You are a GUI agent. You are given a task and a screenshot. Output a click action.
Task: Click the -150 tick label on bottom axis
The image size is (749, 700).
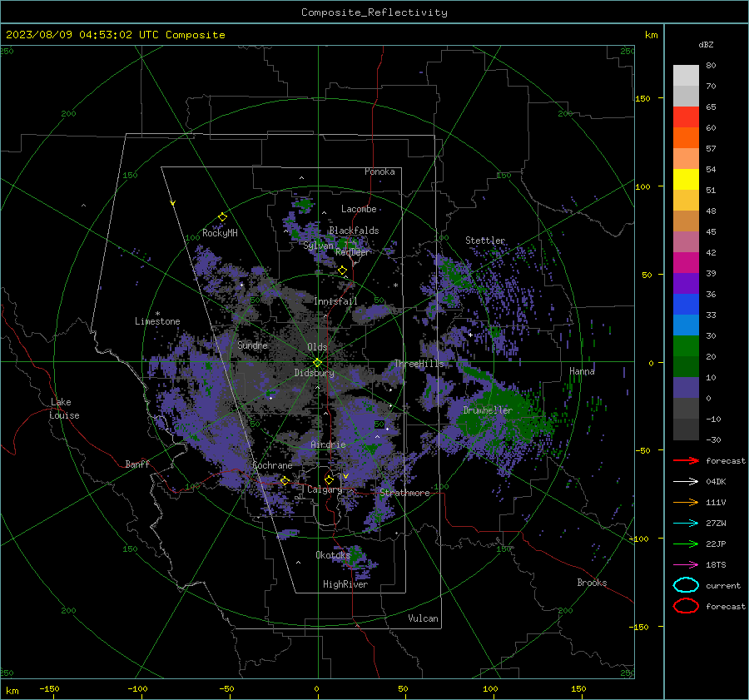point(49,688)
